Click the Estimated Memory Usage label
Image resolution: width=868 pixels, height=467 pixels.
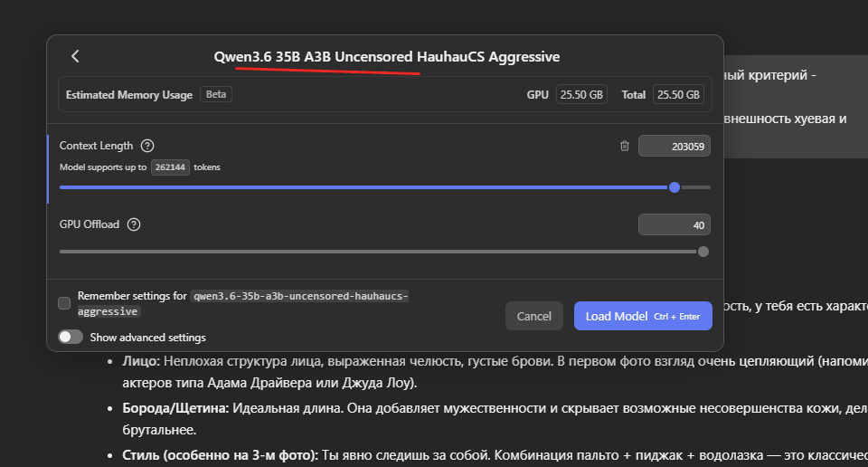click(129, 95)
